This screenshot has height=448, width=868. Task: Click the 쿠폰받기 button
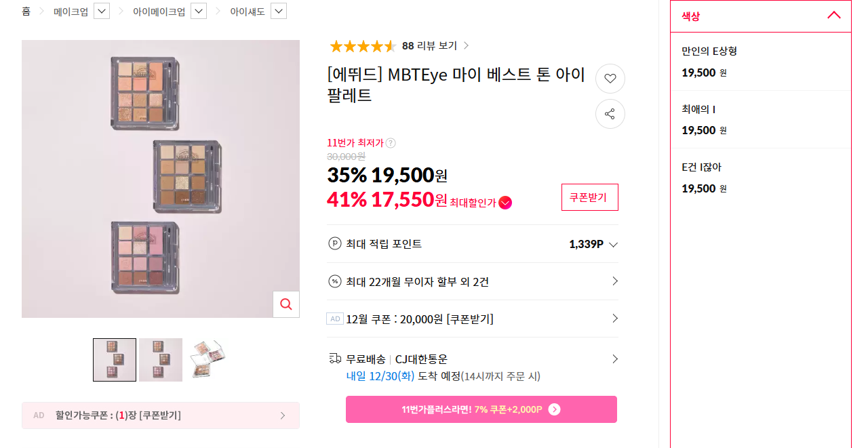[x=589, y=197]
